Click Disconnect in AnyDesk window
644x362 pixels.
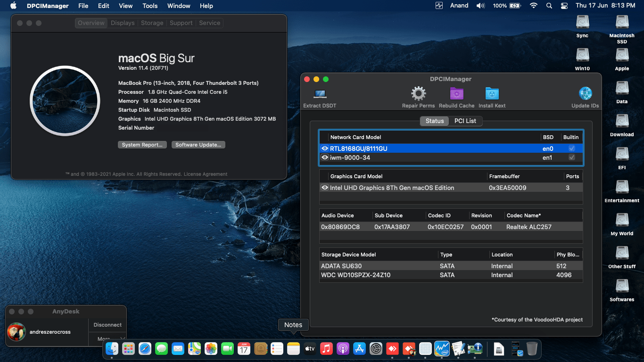coord(107,325)
